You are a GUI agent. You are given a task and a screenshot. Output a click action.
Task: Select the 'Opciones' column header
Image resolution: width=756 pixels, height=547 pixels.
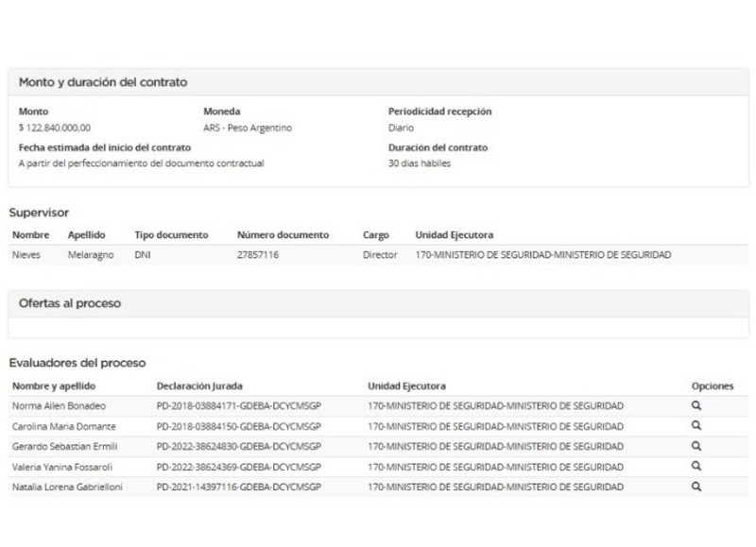713,386
